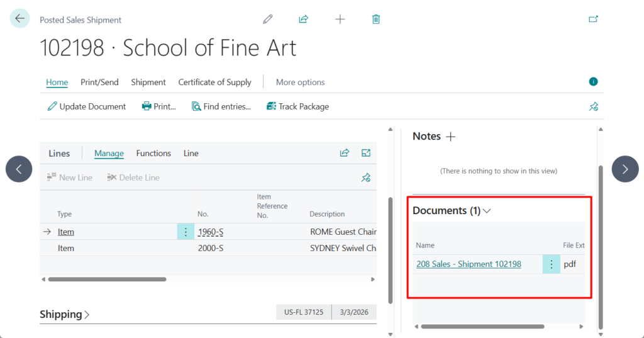This screenshot has height=338, width=644.
Task: Click the back arrow button
Action: (x=19, y=18)
